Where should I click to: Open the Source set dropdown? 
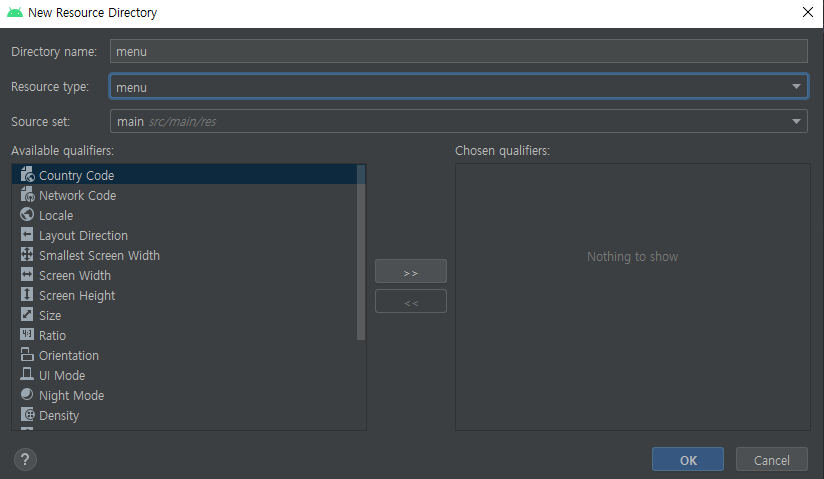[x=459, y=121]
